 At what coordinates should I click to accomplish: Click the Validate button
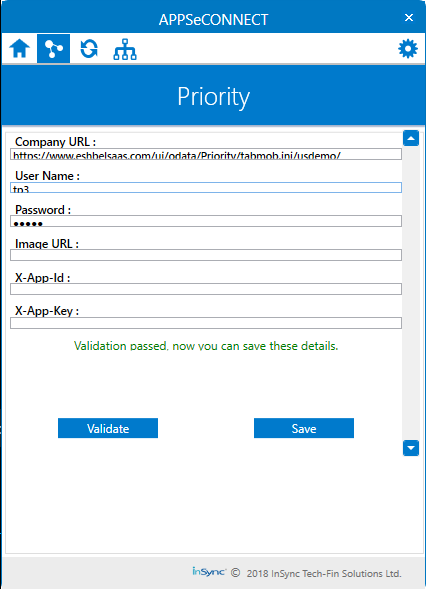point(108,428)
